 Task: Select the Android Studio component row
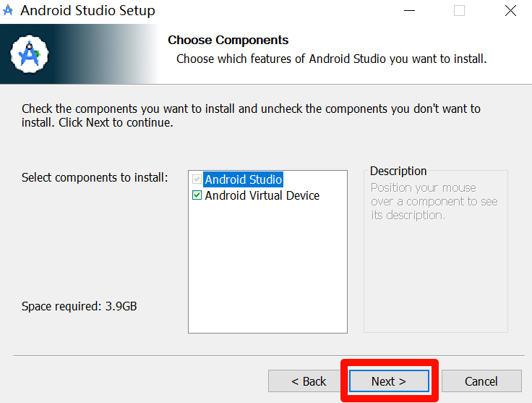point(244,179)
